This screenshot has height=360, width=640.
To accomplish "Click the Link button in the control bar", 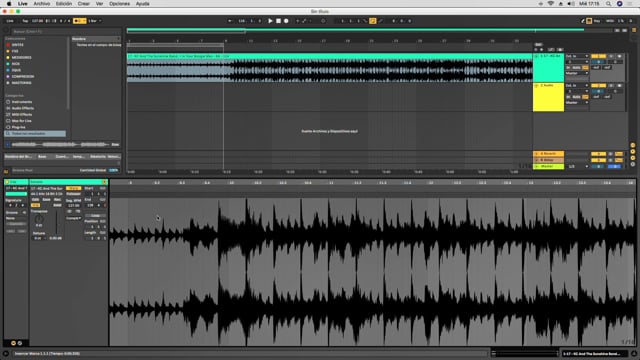I will (x=10, y=21).
